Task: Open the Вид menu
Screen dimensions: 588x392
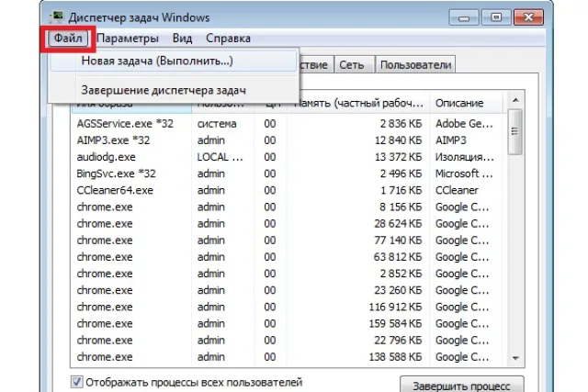Action: point(182,39)
